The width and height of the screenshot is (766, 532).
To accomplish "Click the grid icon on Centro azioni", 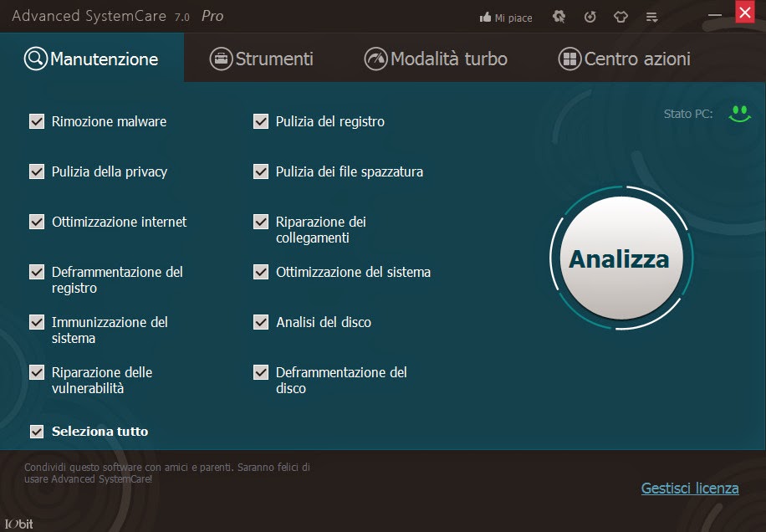I will (570, 59).
